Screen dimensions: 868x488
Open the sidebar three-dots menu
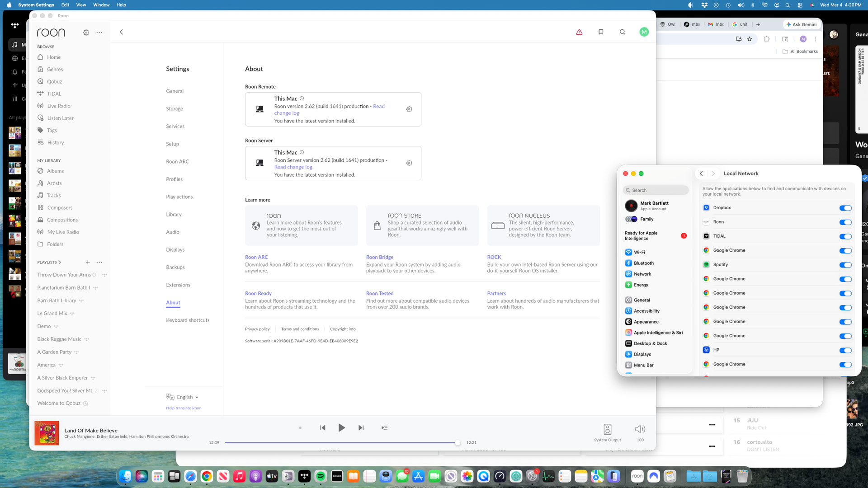click(x=99, y=33)
